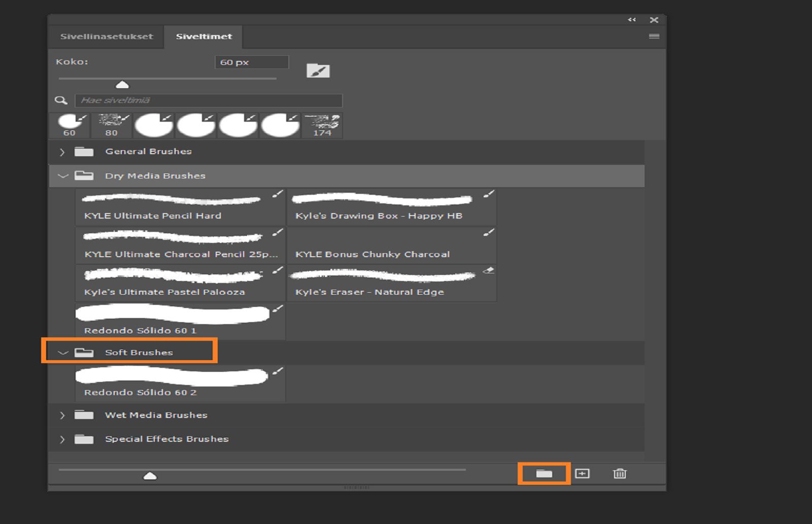This screenshot has height=524, width=812.
Task: Select the Dry Media Brushes folder row
Action: click(x=347, y=176)
